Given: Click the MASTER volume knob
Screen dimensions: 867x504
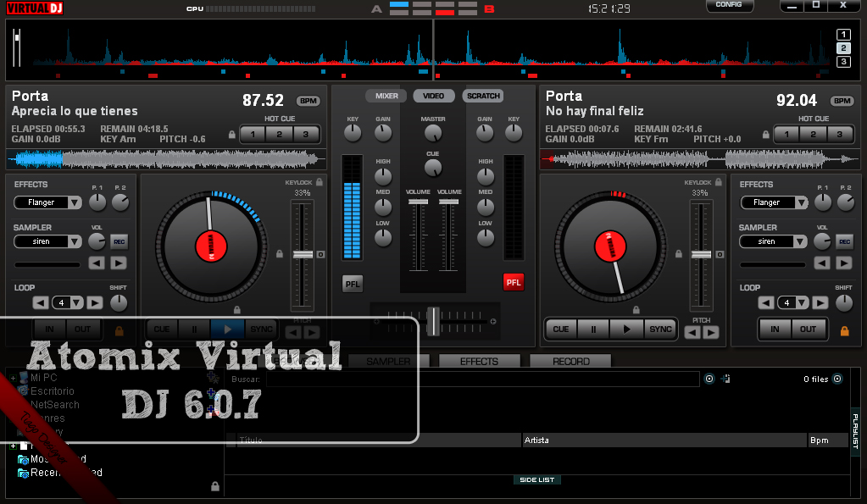Looking at the screenshot, I should [433, 133].
